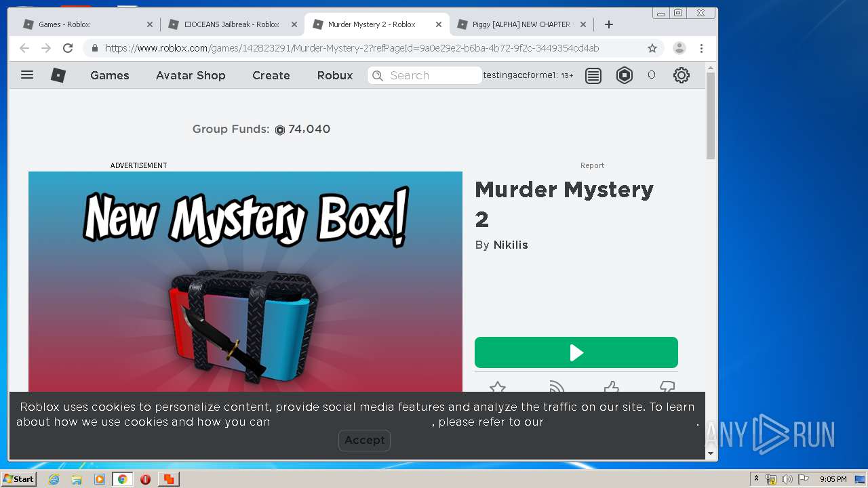Close the Games - Roblox tab
The width and height of the screenshot is (868, 488).
(x=150, y=24)
